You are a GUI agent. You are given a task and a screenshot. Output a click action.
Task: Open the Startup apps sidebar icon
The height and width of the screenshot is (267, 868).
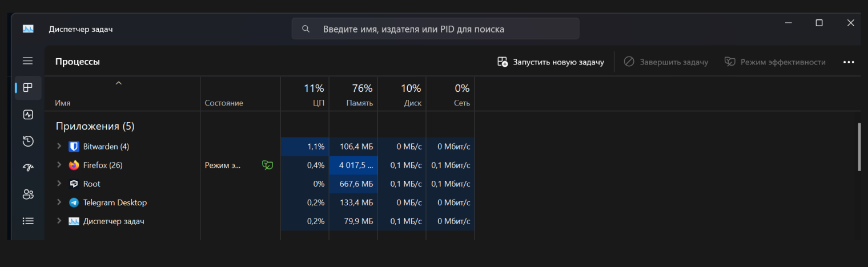coord(28,168)
